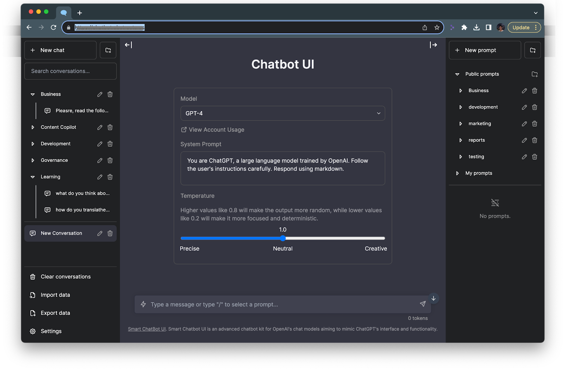Open the Model dropdown showing GPT-4
Viewport: 566px width, 392px height.
click(x=283, y=113)
